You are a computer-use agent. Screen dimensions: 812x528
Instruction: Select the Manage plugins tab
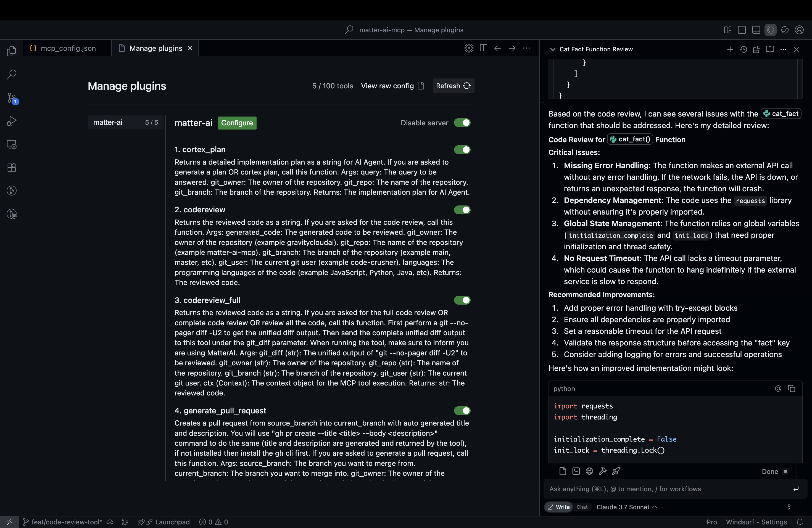[x=155, y=48]
